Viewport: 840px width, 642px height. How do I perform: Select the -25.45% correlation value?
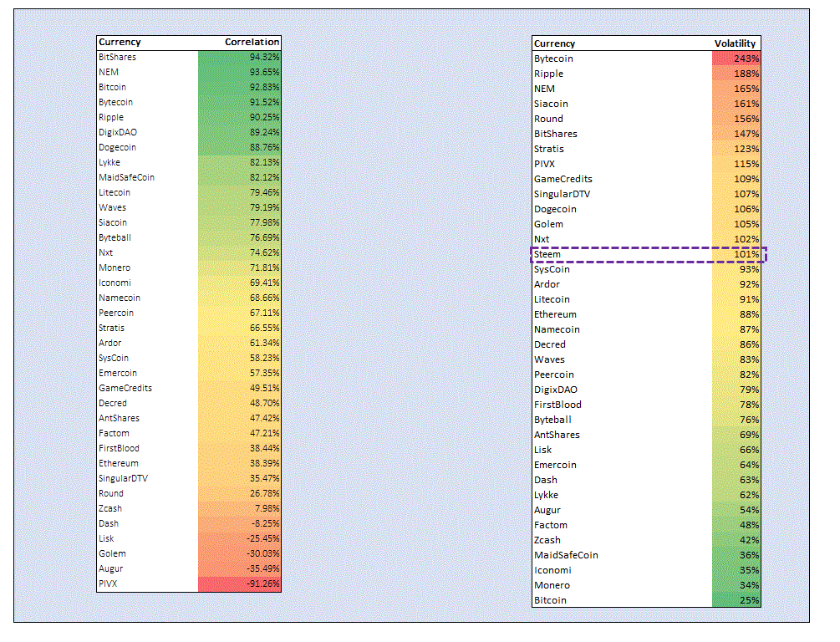pyautogui.click(x=262, y=538)
